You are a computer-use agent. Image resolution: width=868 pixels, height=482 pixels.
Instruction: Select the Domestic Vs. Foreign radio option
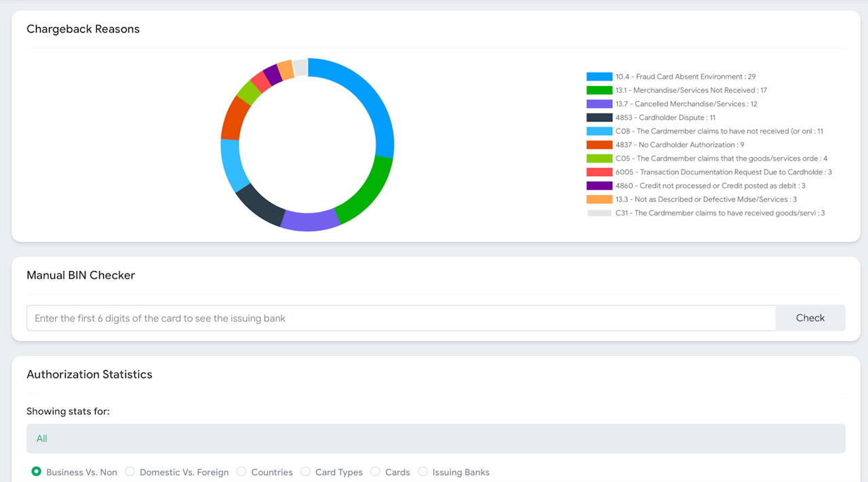coord(130,472)
